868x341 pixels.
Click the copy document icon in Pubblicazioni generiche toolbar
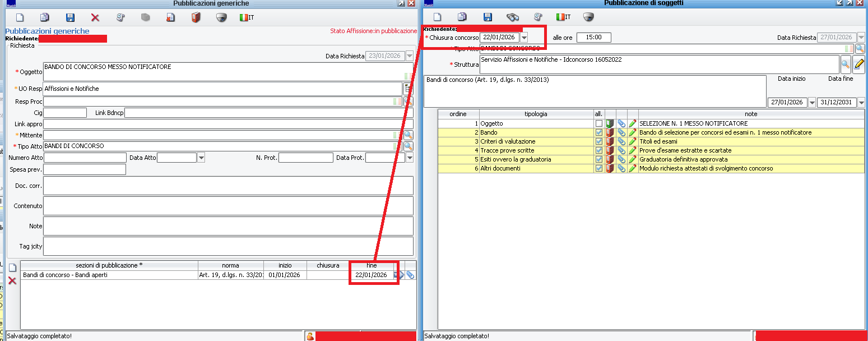click(x=45, y=17)
